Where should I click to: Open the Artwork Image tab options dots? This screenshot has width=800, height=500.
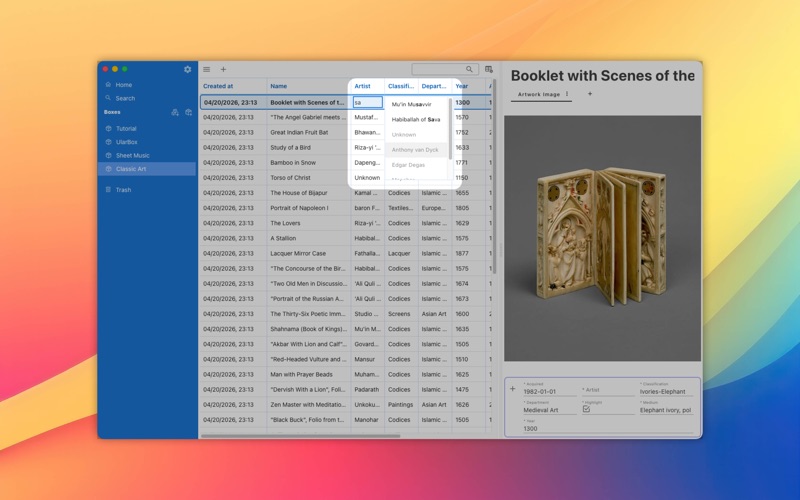click(x=567, y=94)
